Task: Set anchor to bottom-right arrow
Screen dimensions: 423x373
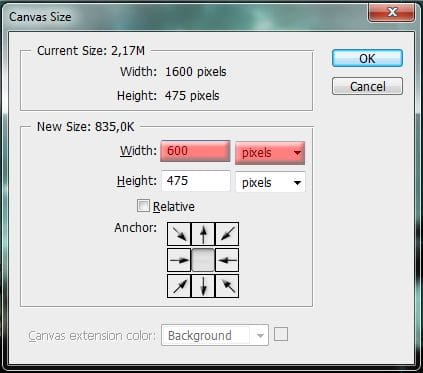Action: [227, 286]
